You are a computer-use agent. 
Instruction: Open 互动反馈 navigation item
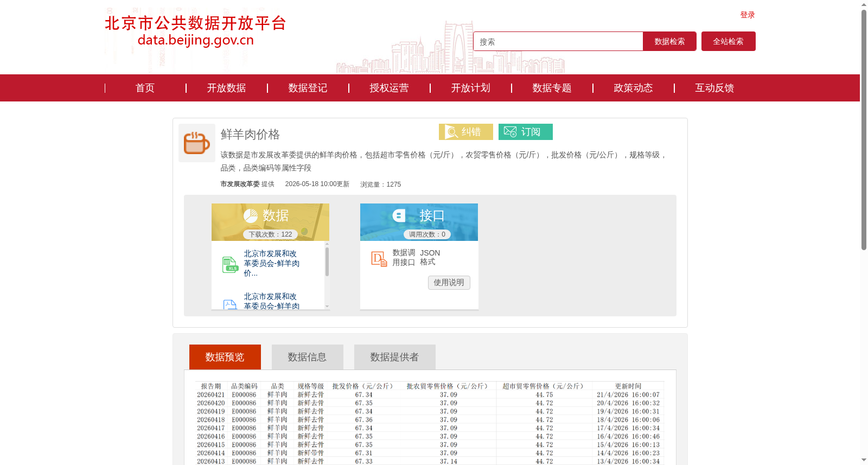coord(714,88)
